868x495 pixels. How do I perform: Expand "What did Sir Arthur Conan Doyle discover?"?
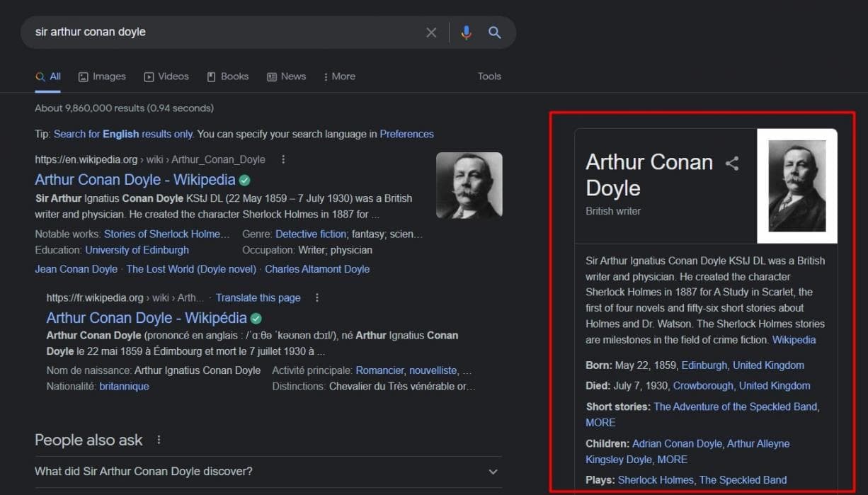click(493, 472)
